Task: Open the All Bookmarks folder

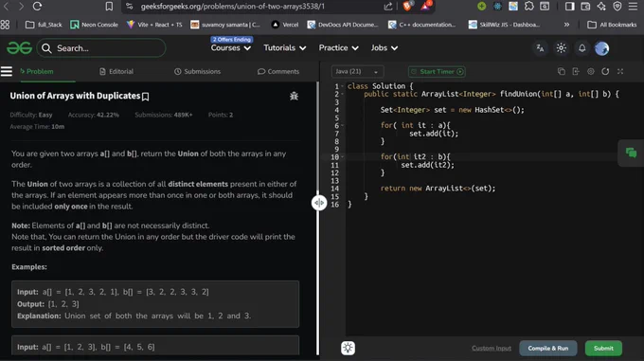Action: (612, 25)
